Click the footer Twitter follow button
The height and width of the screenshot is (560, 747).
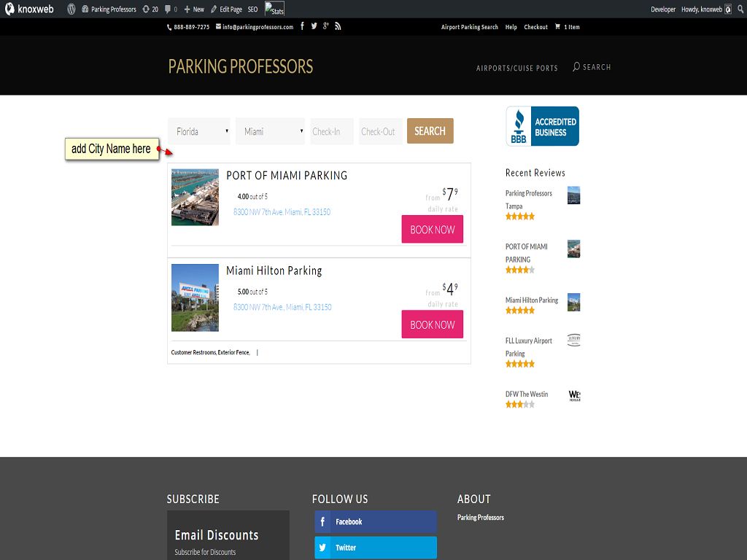point(376,548)
